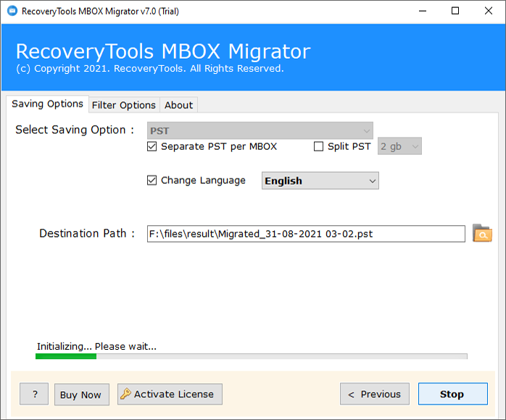Screen dimensions: 506x420
Task: Click the key icon on Activate License
Action: 125,394
